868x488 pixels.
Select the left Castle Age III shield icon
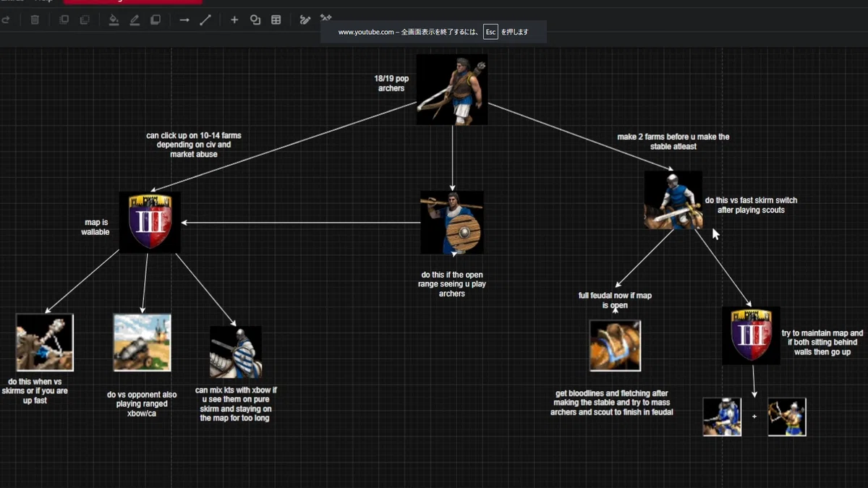[150, 222]
